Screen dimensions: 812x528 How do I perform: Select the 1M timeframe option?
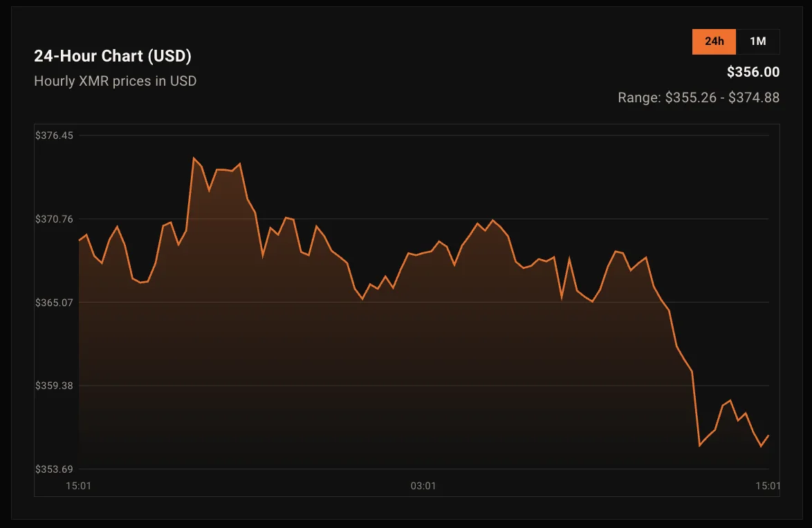tap(757, 41)
